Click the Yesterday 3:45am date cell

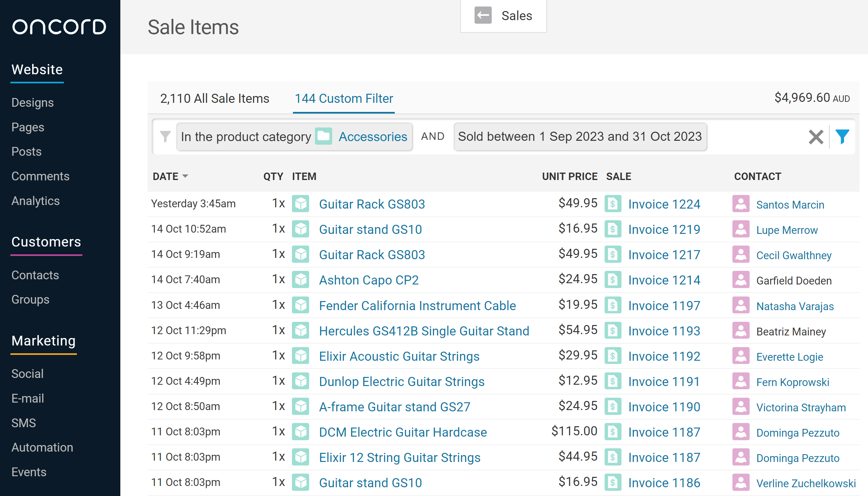(193, 204)
